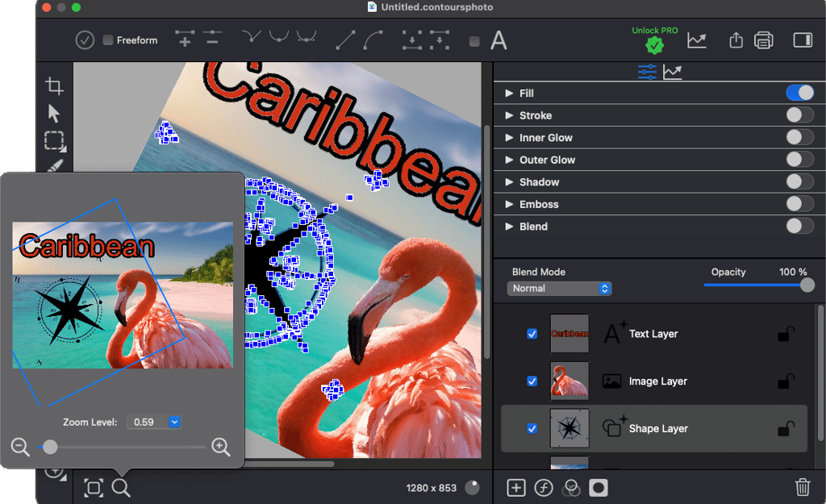Expand the Inner Glow section
Screen dimensions: 826x504
(x=509, y=137)
